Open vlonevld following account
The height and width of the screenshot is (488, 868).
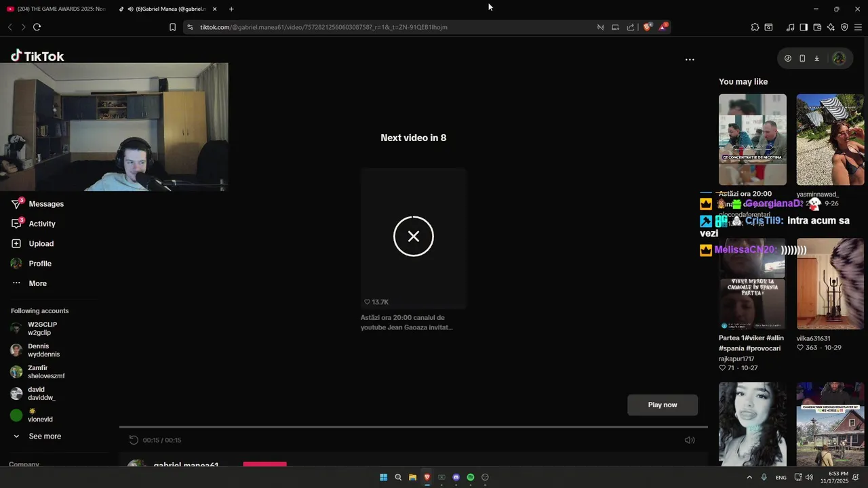[x=32, y=415]
